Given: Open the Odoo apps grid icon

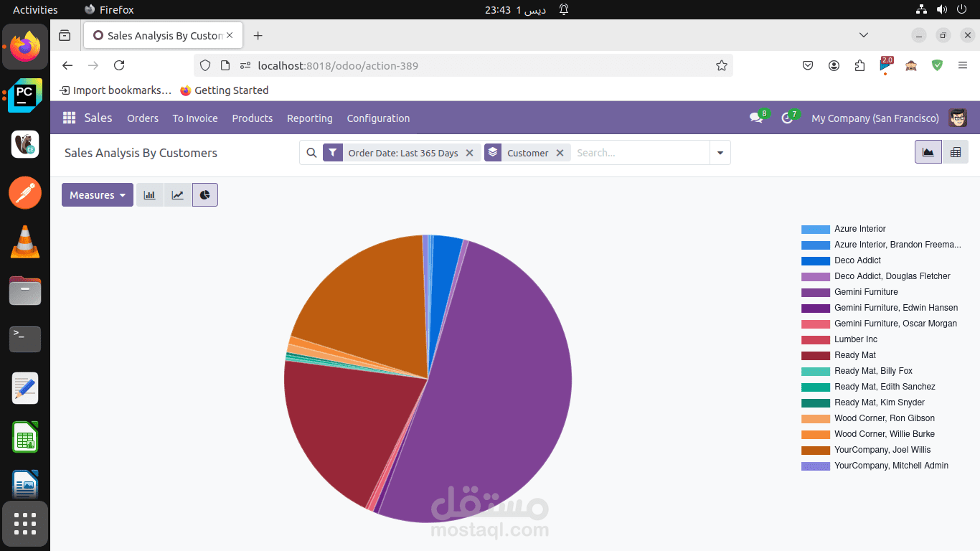Looking at the screenshot, I should click(69, 118).
